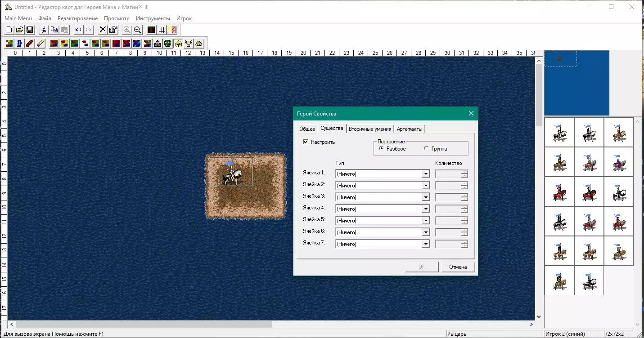Copy the selected object using the toolbar icon

[x=54, y=30]
